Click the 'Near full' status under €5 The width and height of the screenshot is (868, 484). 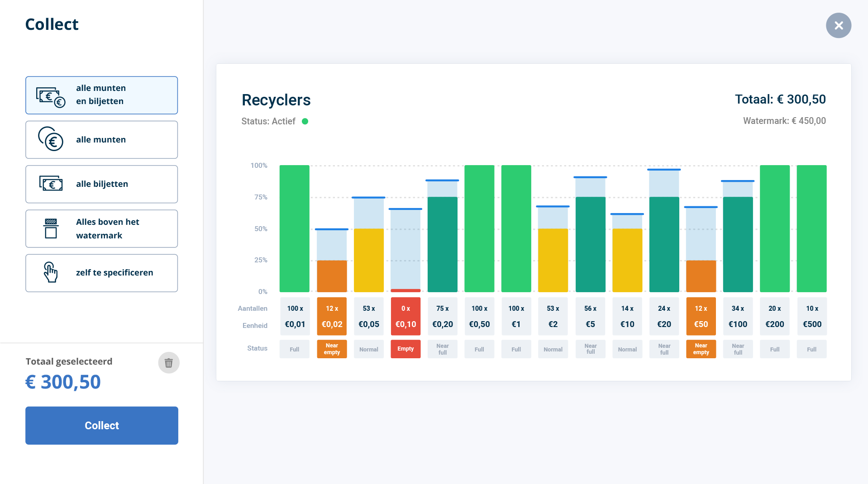pyautogui.click(x=590, y=349)
